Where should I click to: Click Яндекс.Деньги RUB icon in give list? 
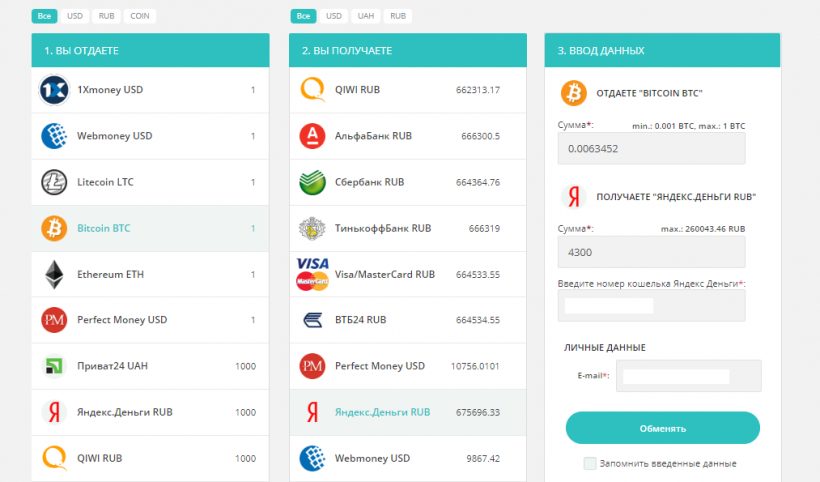[54, 412]
